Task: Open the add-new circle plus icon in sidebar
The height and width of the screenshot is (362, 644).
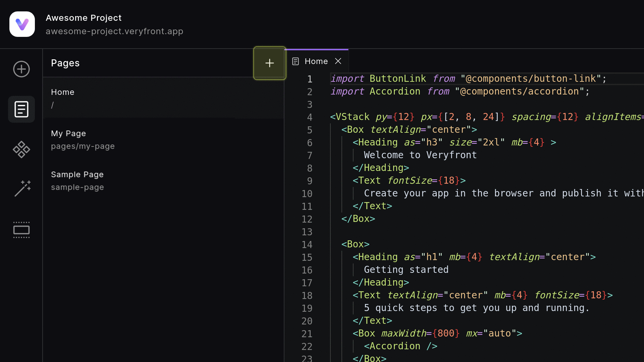Action: tap(21, 69)
